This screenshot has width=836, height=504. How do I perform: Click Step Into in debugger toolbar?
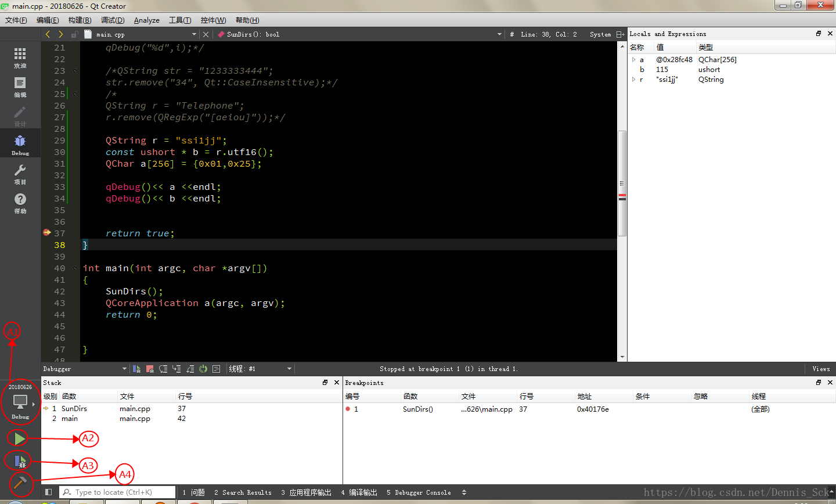176,369
